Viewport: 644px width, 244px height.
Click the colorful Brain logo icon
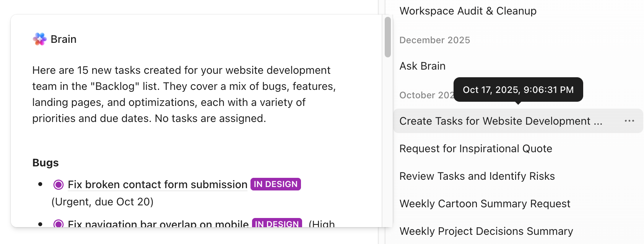[40, 39]
